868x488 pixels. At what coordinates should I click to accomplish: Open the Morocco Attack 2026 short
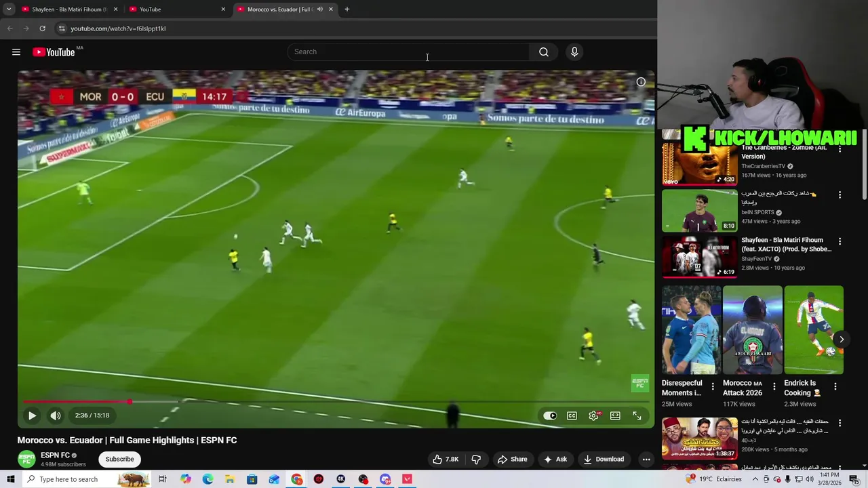click(752, 330)
